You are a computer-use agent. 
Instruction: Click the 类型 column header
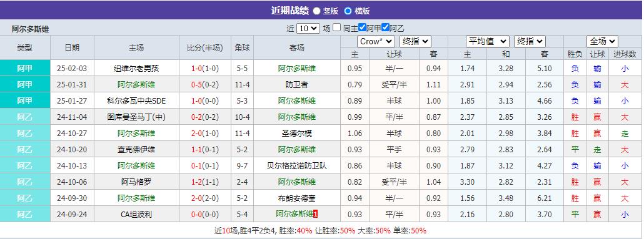[24, 47]
